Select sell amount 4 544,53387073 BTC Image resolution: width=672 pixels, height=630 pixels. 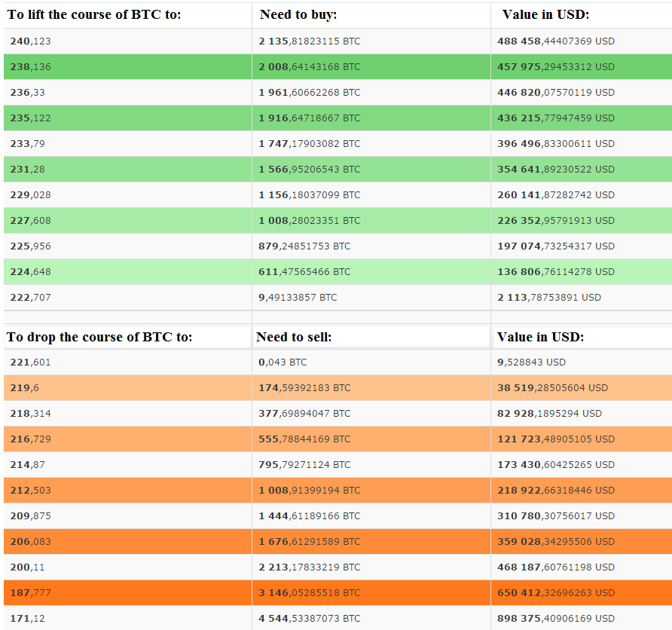(x=310, y=619)
